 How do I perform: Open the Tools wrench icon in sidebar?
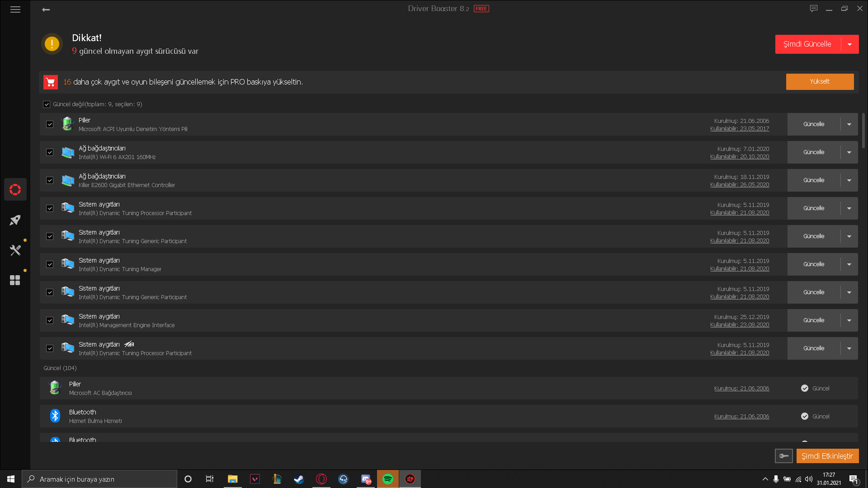[x=15, y=250]
